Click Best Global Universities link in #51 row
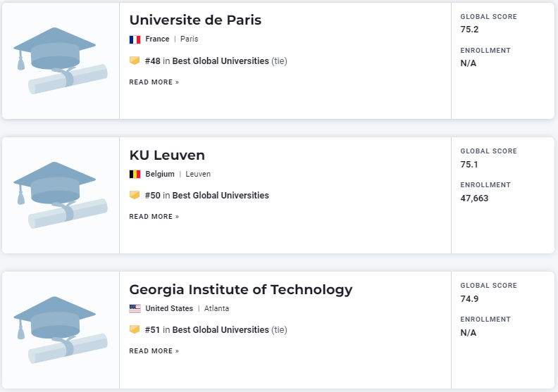This screenshot has height=392, width=558. tap(221, 330)
